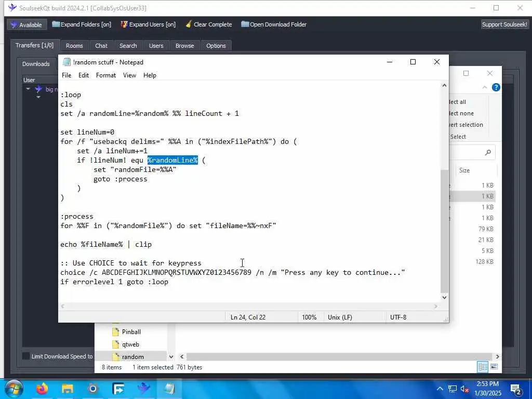Click the 'if errorlevel 1 goto :loop' line

(x=114, y=282)
